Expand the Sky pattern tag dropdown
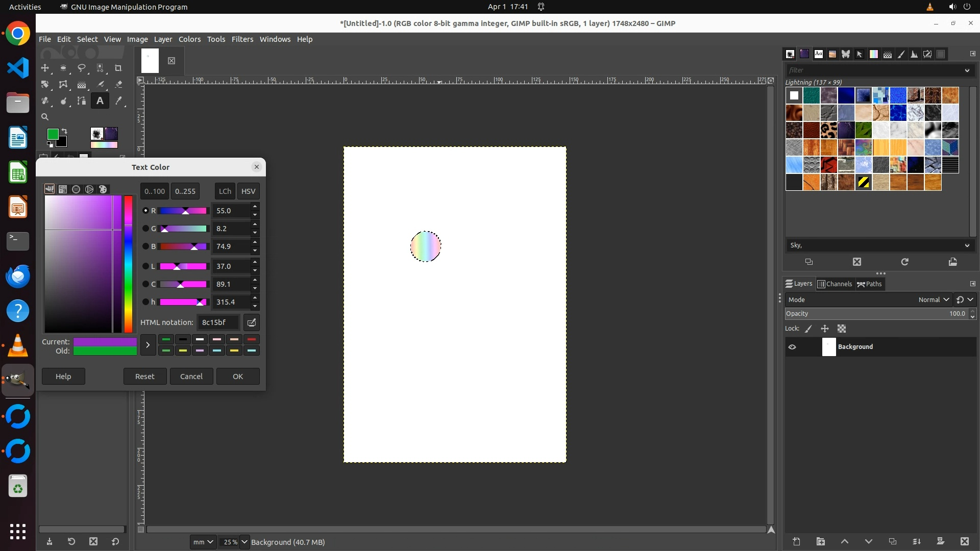Screen dimensions: 980x551 pyautogui.click(x=967, y=245)
